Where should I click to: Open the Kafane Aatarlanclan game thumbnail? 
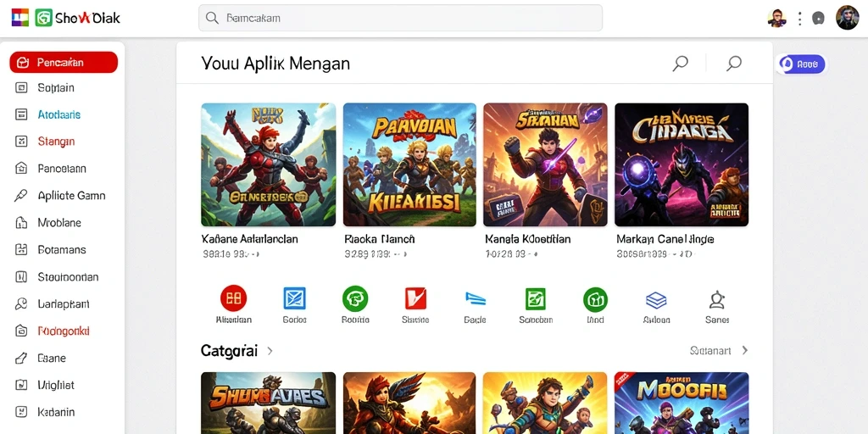[x=269, y=164]
